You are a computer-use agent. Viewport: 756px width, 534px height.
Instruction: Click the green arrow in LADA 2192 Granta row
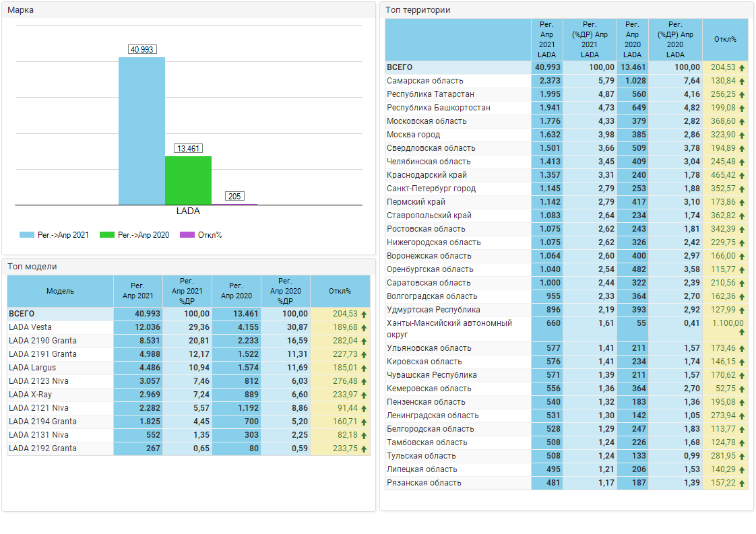(x=364, y=448)
